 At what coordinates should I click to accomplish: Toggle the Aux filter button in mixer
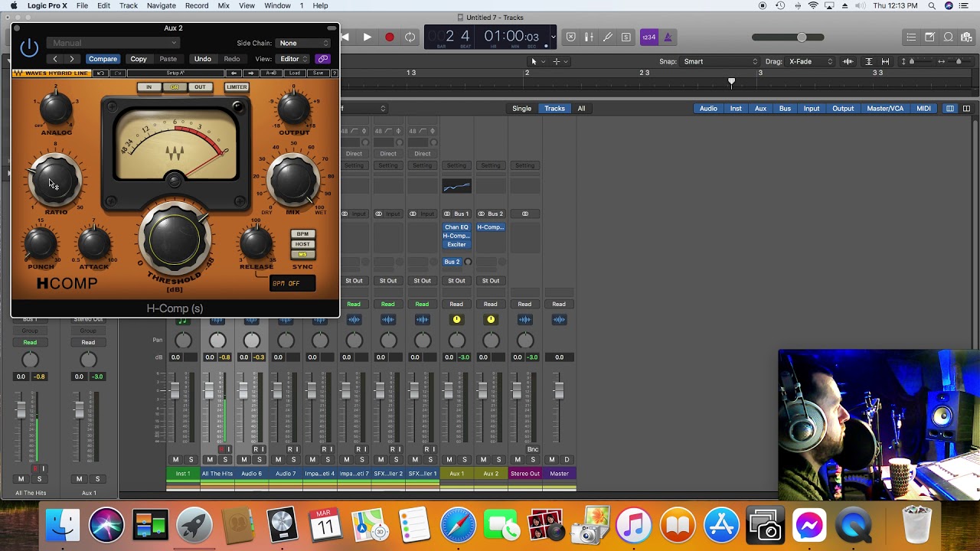click(760, 109)
